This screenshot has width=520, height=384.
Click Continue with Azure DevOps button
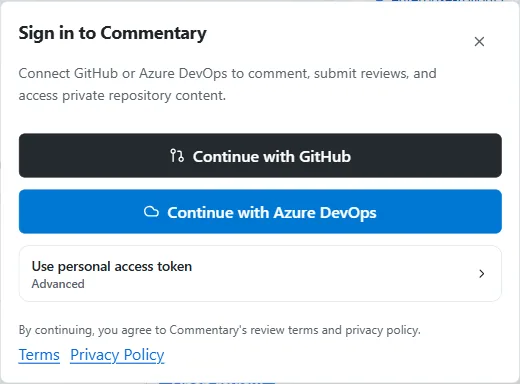click(260, 211)
